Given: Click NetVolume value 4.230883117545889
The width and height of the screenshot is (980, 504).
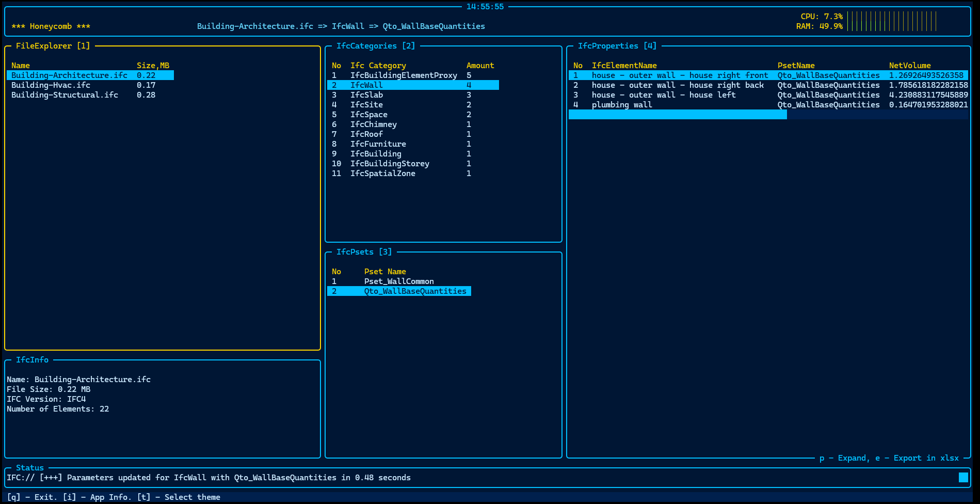Looking at the screenshot, I should coord(928,95).
